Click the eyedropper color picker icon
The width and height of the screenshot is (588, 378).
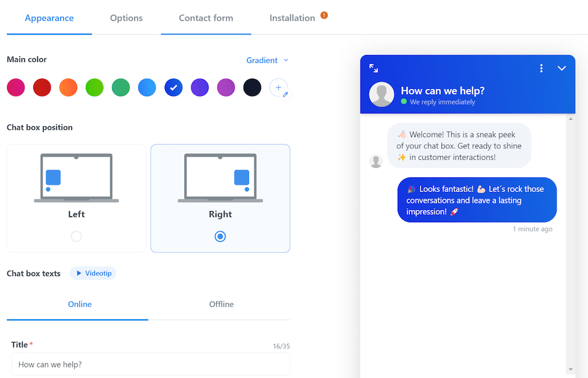point(286,94)
